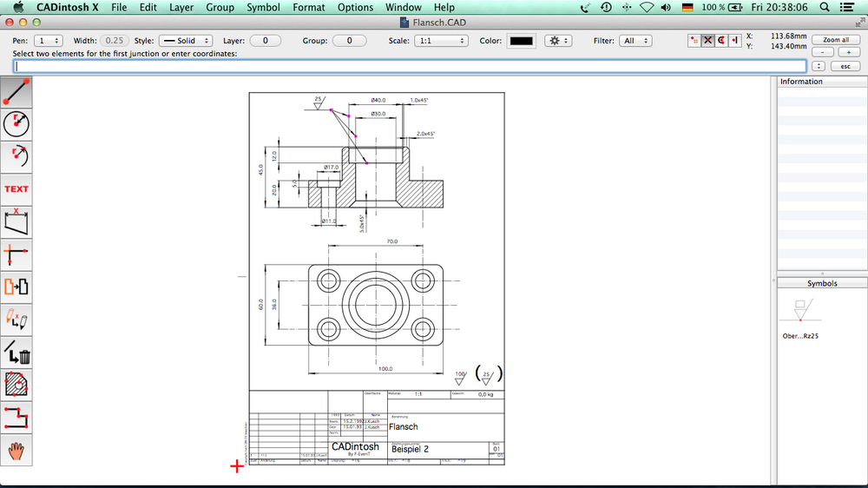Toggle the endpoint snap mode

734,41
